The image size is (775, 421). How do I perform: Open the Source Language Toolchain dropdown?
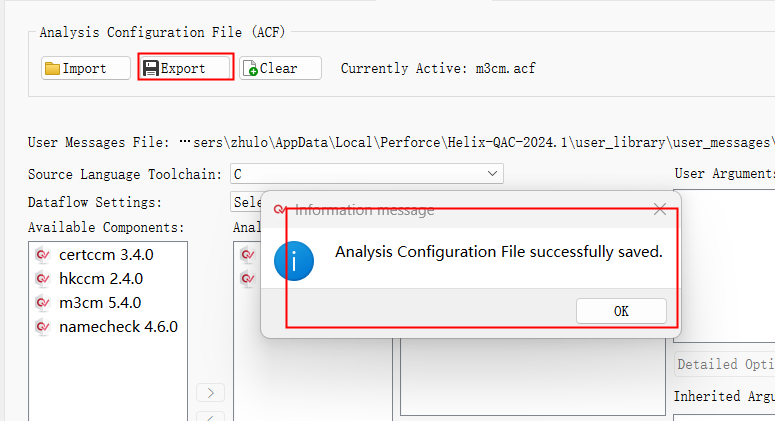tap(366, 174)
